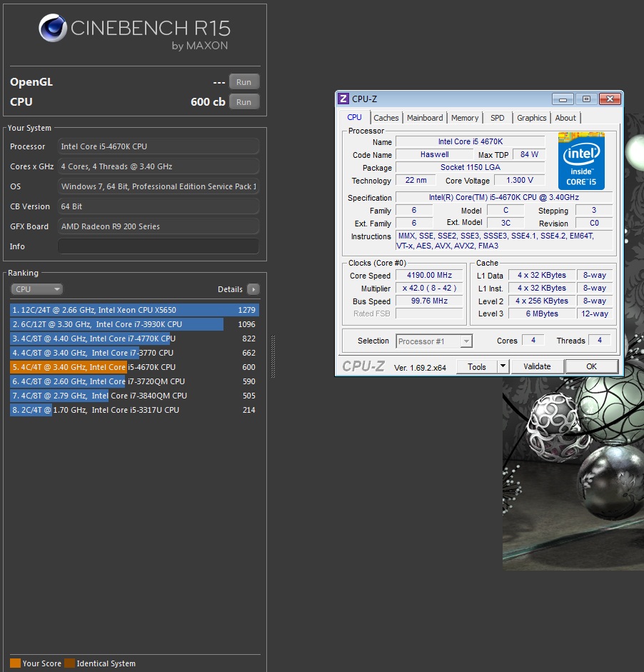Run the CPU benchmark

pos(243,102)
